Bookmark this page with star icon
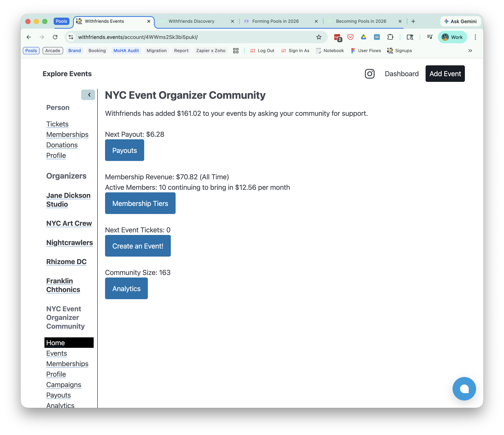 click(319, 37)
